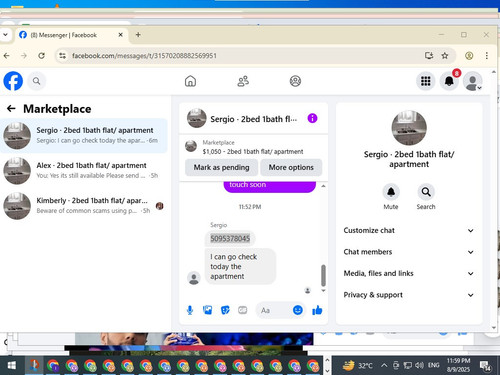Image resolution: width=500 pixels, height=375 pixels.
Task: Send a thumbs-up like
Action: click(317, 310)
